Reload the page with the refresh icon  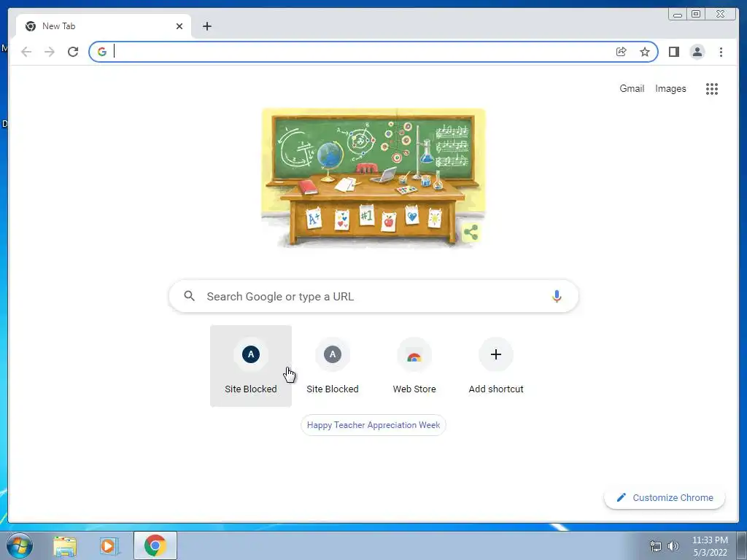pos(73,52)
